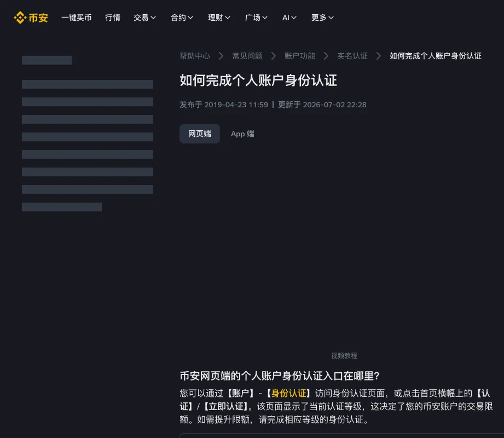Follow the yellow 身份认证 link

288,393
